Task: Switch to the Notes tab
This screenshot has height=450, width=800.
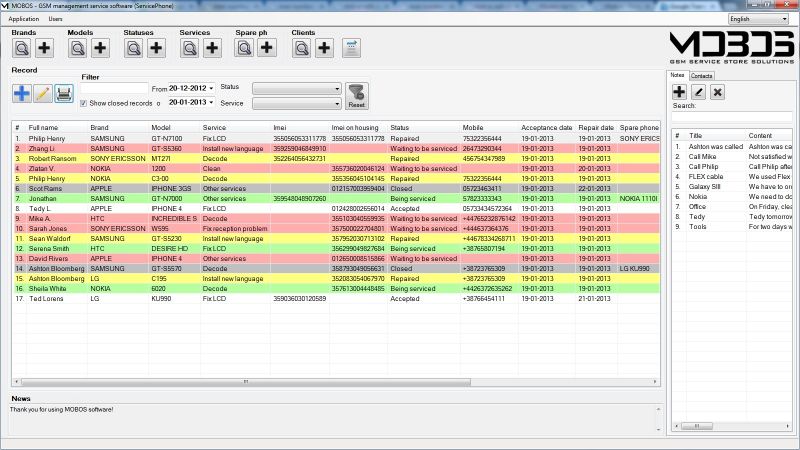Action: 677,75
